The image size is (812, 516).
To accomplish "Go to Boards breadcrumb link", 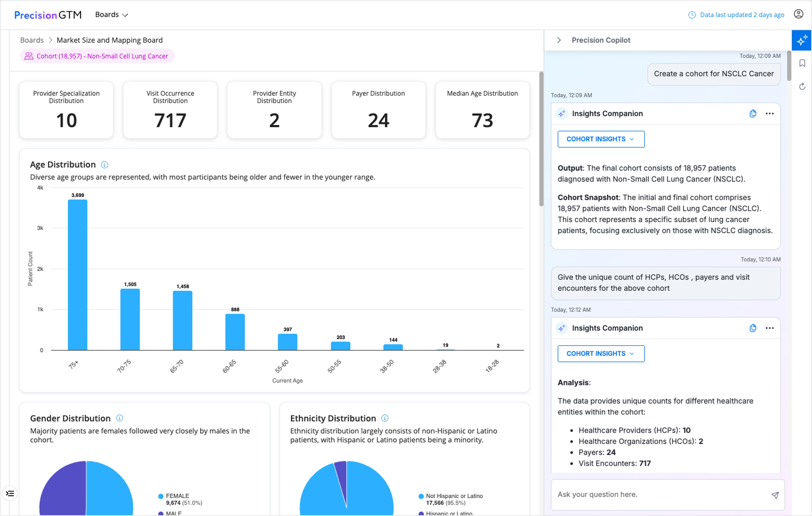I will (x=32, y=40).
